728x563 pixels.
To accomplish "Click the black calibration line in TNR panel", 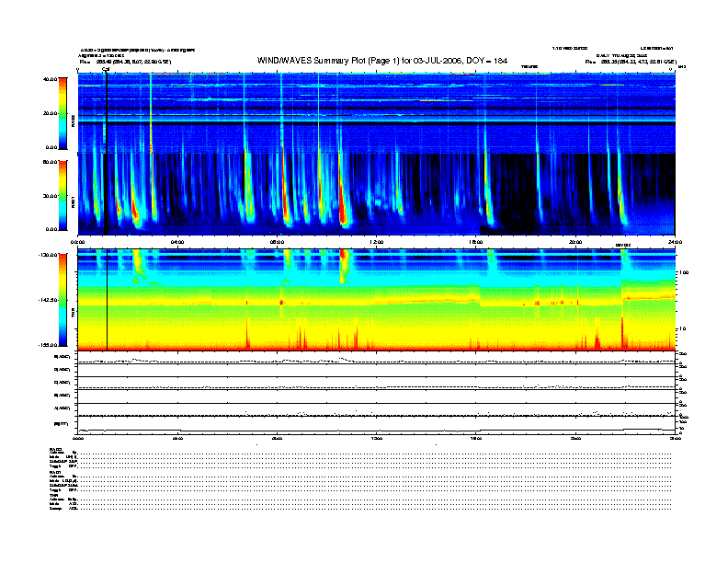I will click(108, 300).
